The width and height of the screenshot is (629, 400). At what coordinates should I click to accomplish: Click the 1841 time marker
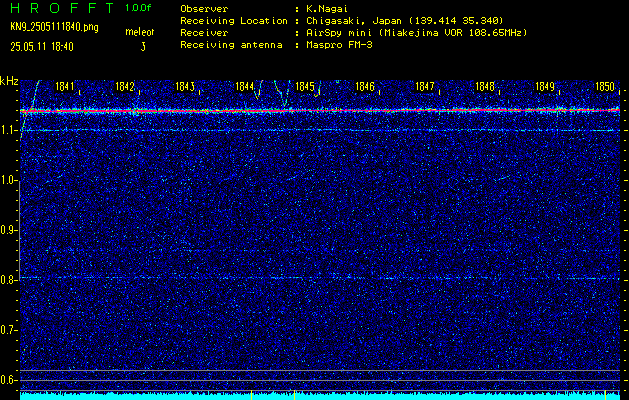point(65,86)
